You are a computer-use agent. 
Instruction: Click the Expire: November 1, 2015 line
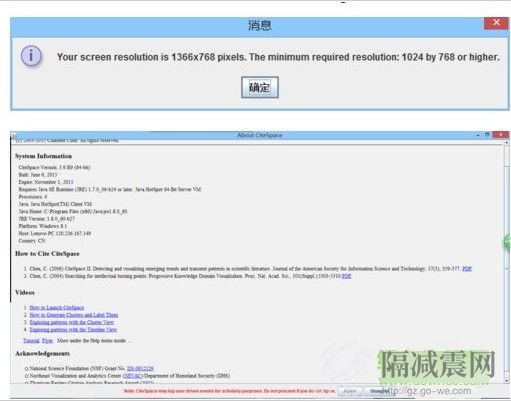tap(46, 182)
